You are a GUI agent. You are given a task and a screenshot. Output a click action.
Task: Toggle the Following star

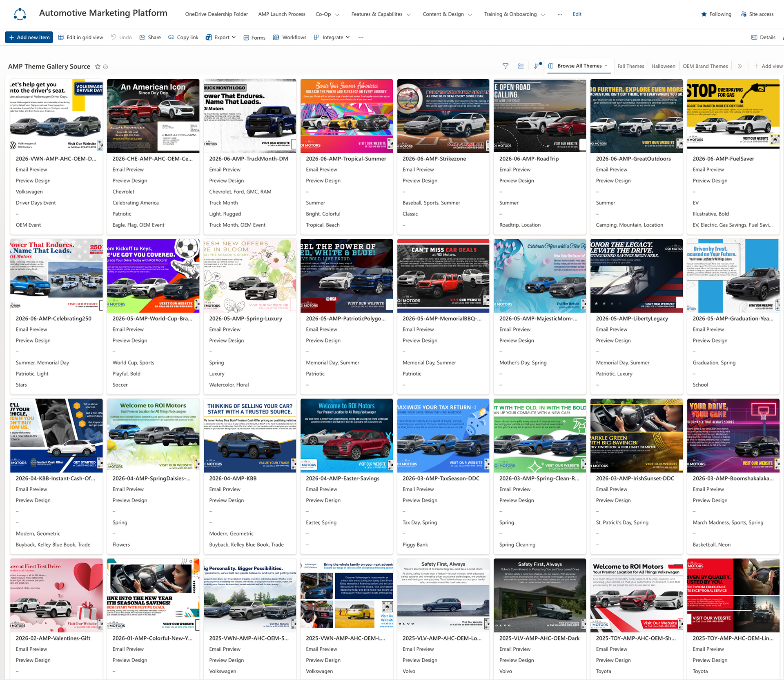716,14
